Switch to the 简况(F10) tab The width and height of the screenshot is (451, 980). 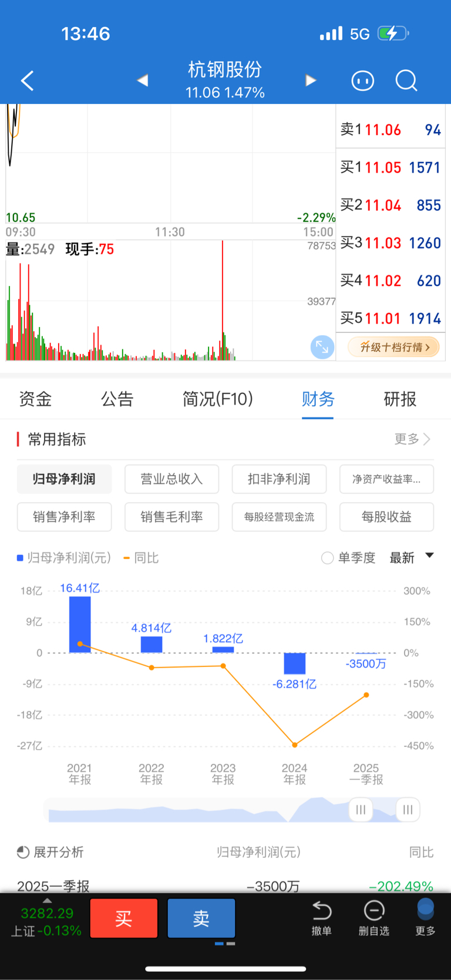(x=218, y=399)
